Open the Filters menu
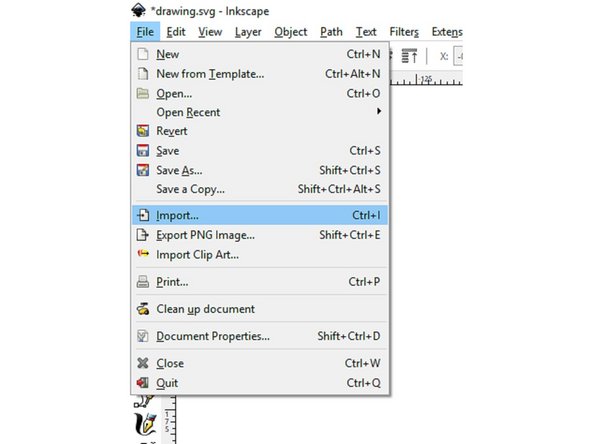592x444 pixels. (x=404, y=32)
